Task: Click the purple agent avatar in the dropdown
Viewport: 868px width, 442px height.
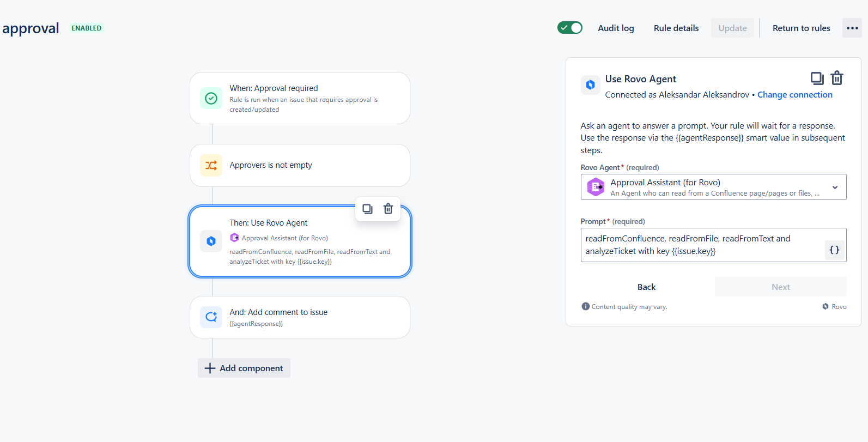Action: pos(596,187)
